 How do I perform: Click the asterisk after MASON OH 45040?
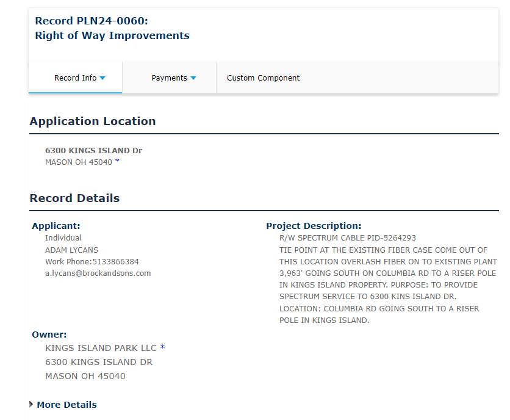click(x=117, y=162)
